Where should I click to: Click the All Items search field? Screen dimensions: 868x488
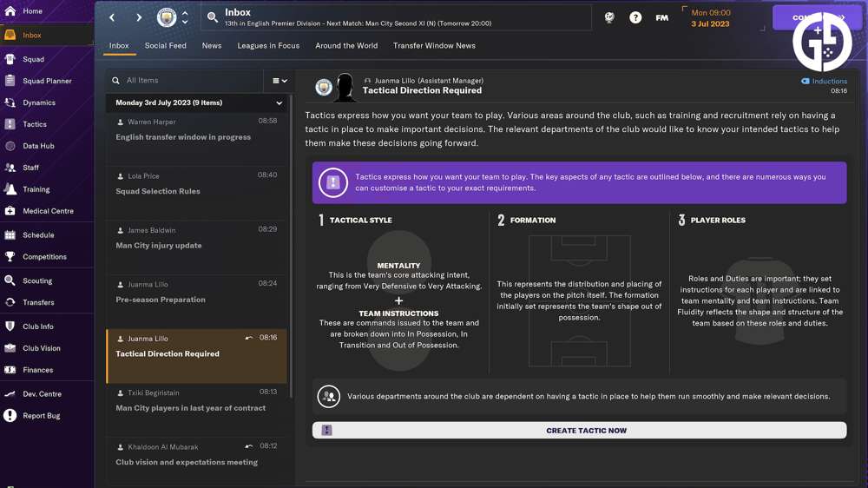[x=185, y=80]
